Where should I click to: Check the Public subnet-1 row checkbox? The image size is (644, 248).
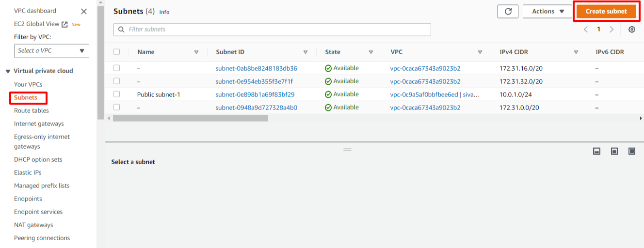click(116, 94)
